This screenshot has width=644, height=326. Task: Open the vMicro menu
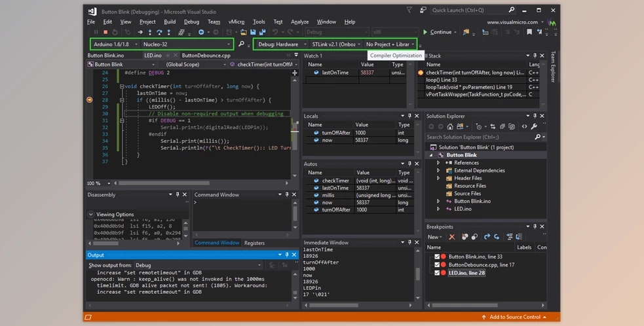tap(236, 22)
